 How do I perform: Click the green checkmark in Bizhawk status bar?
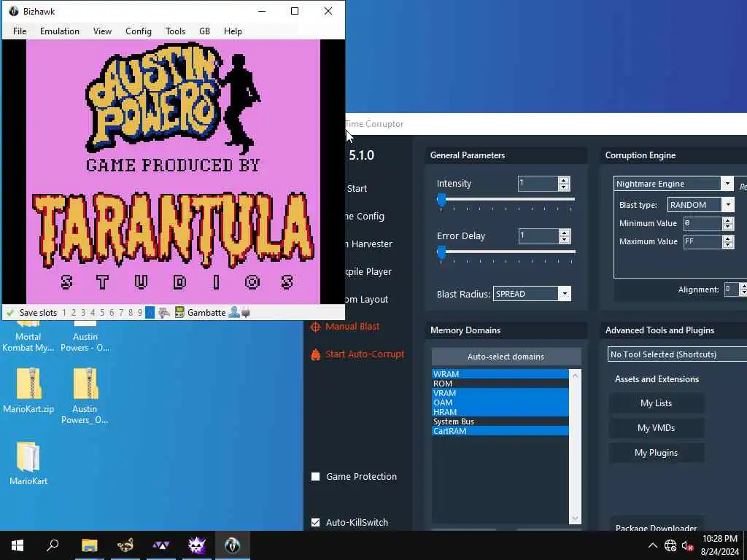tap(9, 313)
